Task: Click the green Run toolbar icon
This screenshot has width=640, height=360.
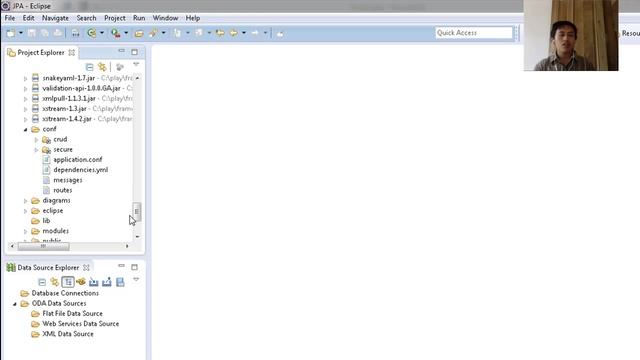Action: [92, 33]
